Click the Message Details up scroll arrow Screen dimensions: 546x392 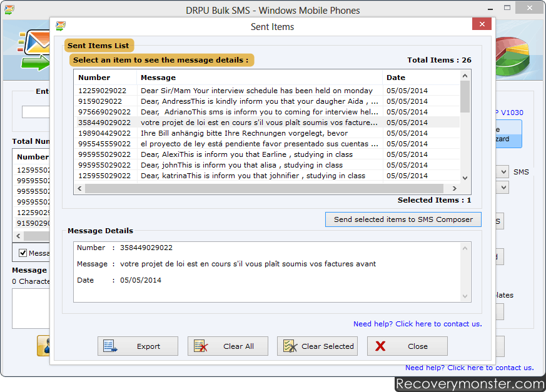tap(465, 248)
